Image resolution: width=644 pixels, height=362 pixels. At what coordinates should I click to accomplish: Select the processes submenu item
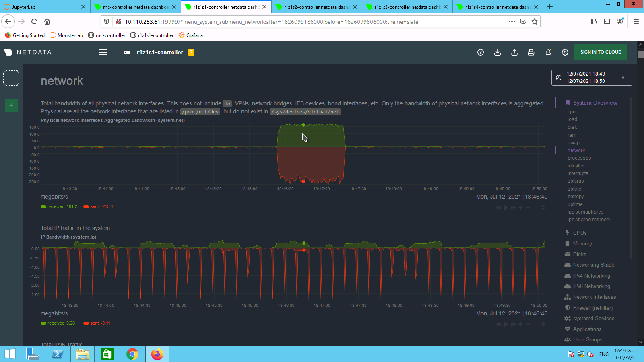[579, 158]
